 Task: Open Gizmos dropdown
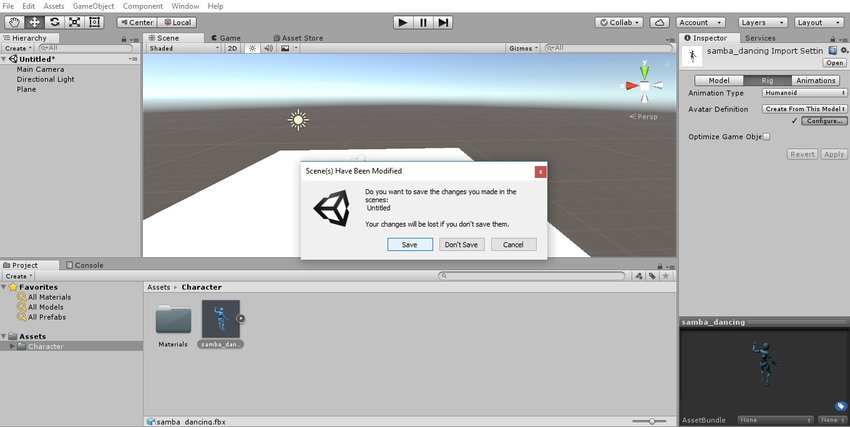[523, 48]
